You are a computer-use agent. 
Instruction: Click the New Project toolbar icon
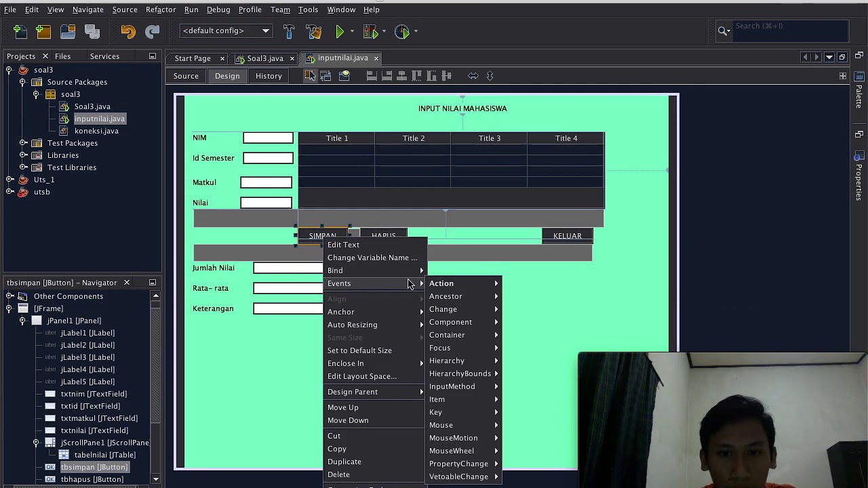(x=43, y=31)
